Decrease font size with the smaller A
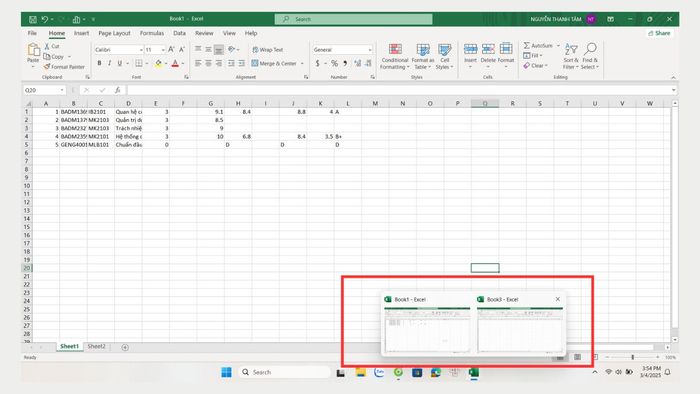This screenshot has width=700, height=394. click(x=182, y=50)
